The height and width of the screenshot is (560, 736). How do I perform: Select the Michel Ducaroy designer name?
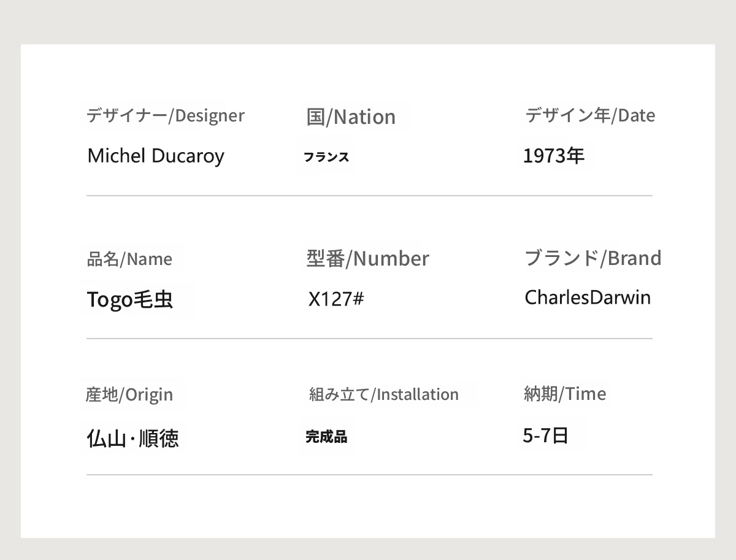[156, 156]
